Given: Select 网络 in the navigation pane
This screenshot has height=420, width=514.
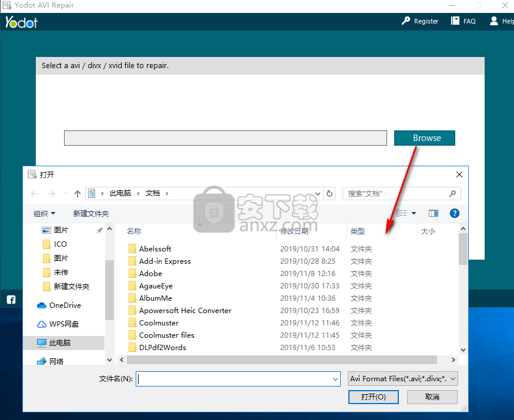Looking at the screenshot, I should (50, 361).
